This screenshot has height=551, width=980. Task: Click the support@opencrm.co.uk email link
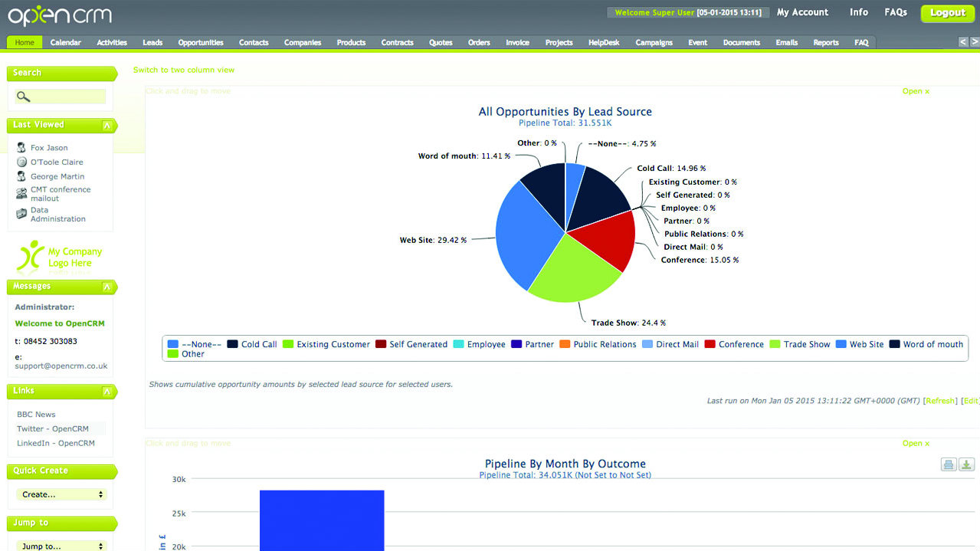(x=61, y=366)
